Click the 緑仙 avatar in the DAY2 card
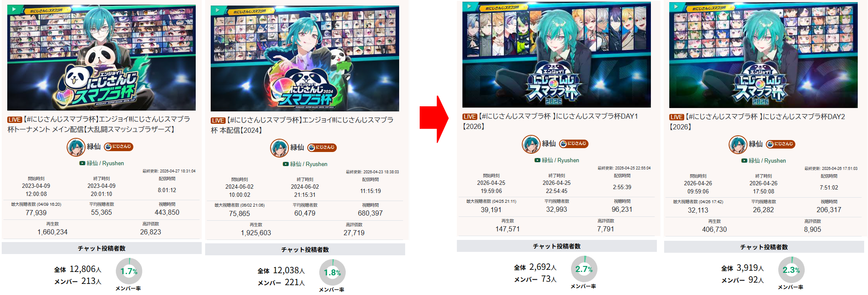The width and height of the screenshot is (868, 295). [738, 145]
